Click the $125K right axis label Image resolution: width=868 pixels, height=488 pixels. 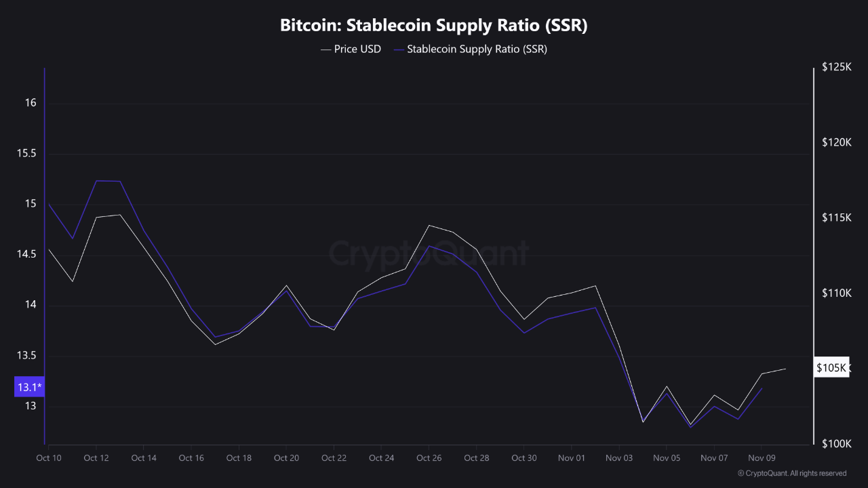click(835, 67)
